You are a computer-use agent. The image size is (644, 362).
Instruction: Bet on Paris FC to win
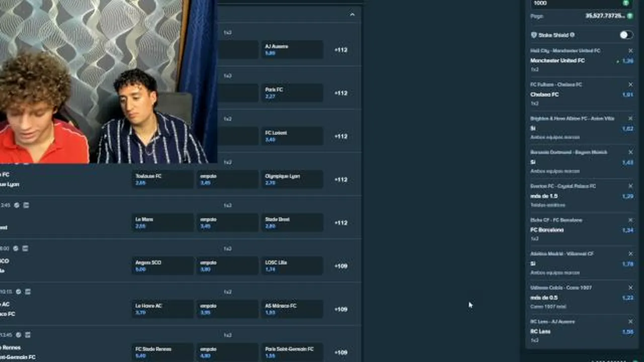292,93
